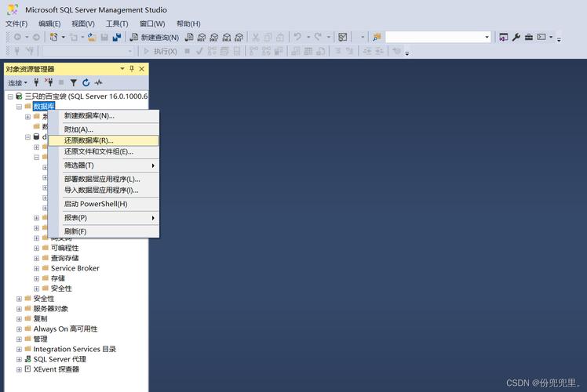Click the toolbox icon in top toolbar

click(x=529, y=37)
